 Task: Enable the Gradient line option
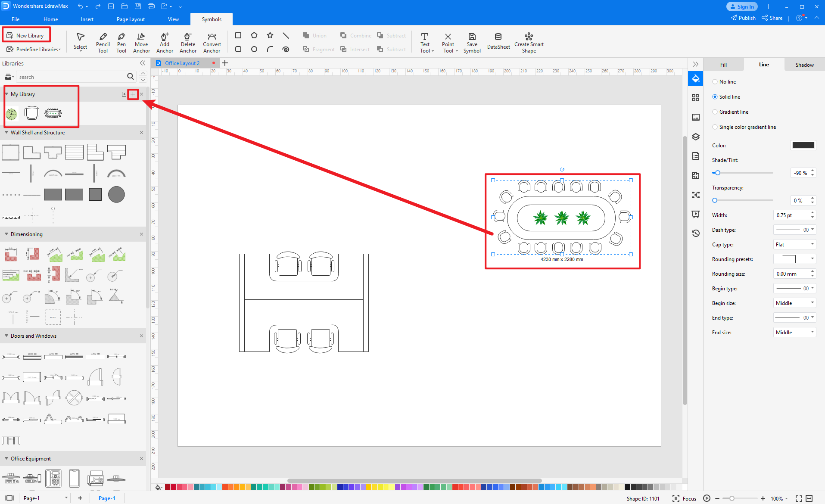[715, 112]
